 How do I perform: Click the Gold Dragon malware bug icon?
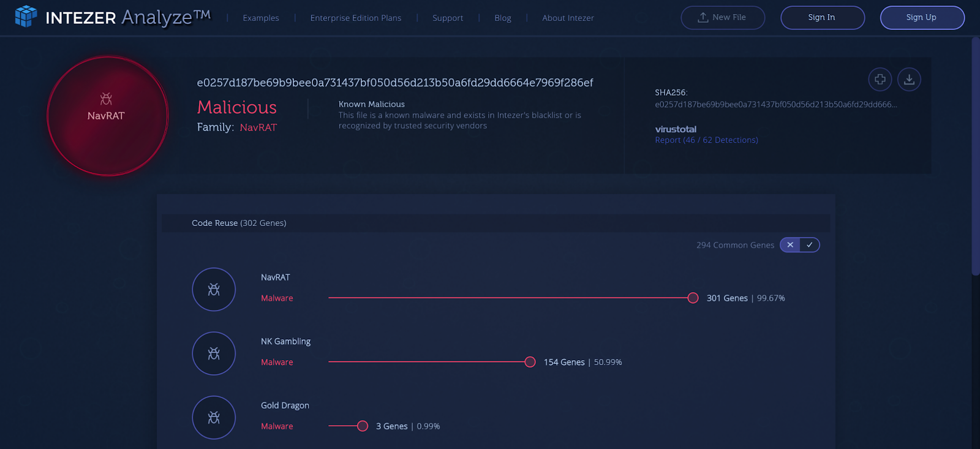click(x=214, y=418)
